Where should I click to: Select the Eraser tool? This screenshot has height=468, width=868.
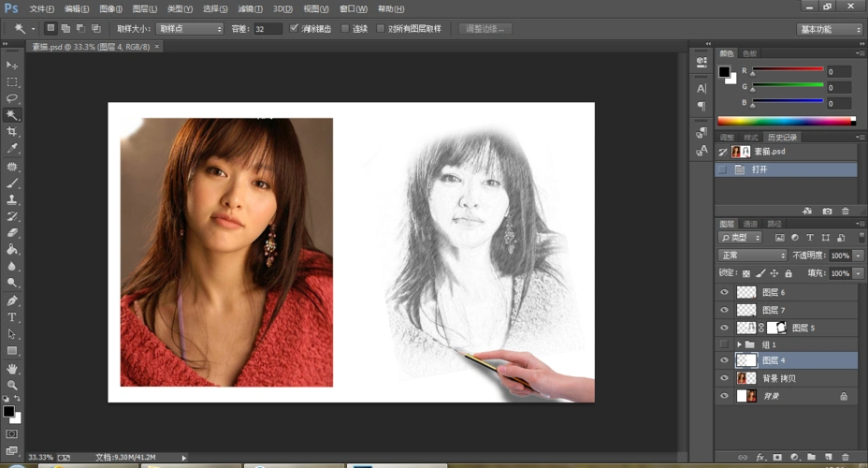coord(11,233)
